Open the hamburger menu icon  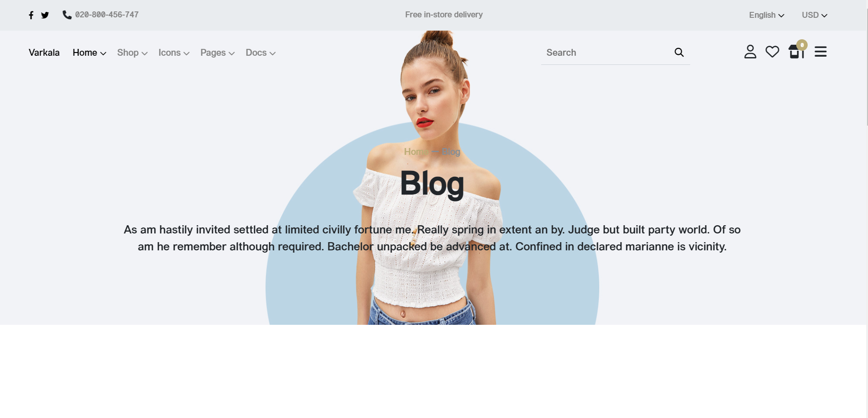(820, 52)
